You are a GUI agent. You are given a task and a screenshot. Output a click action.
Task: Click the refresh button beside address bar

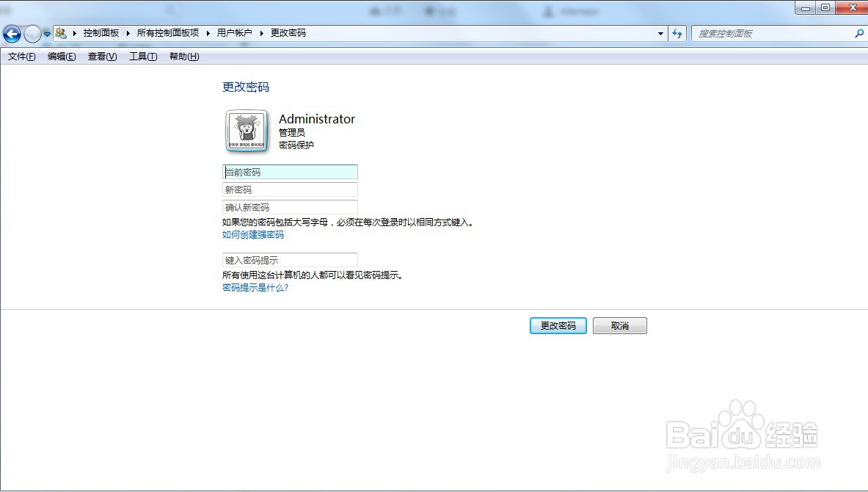pos(677,34)
